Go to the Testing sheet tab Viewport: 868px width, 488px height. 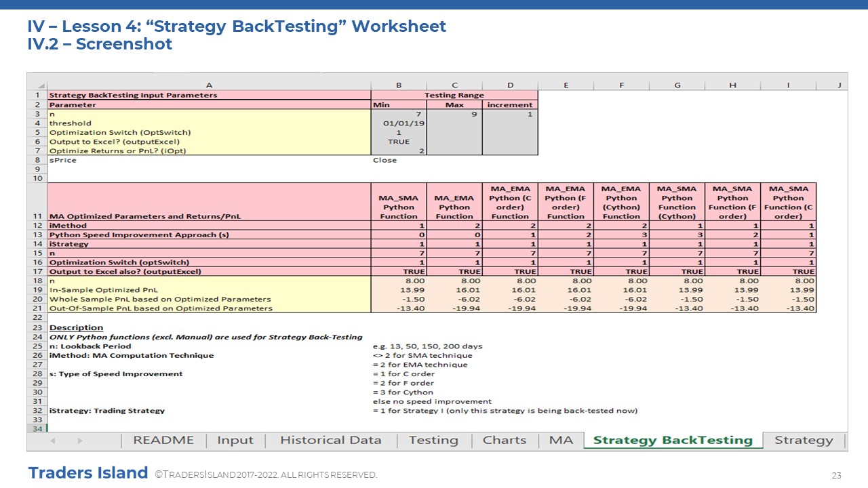[x=433, y=441]
